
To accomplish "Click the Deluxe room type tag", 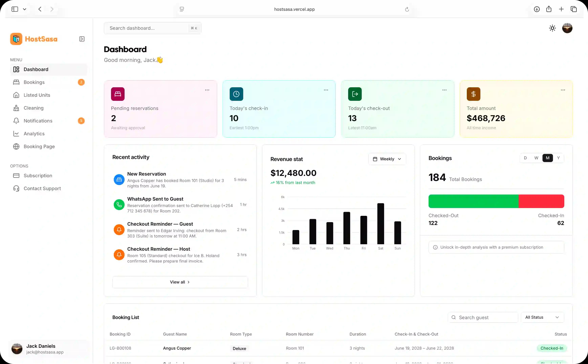I will 239,348.
